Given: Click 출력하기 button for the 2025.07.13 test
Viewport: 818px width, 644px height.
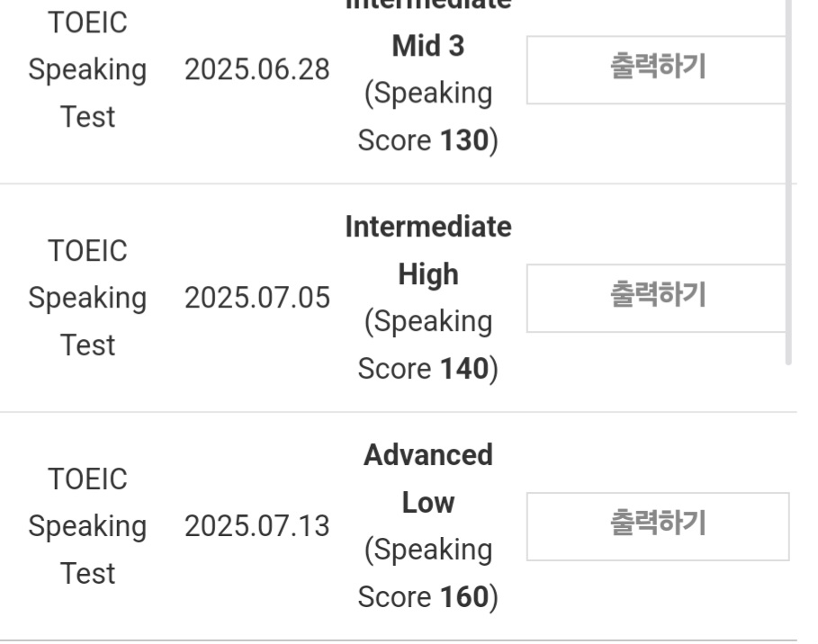Looking at the screenshot, I should (658, 526).
